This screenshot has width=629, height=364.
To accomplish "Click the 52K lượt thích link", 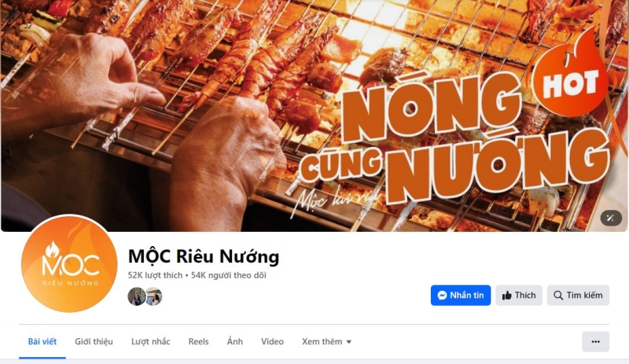I will [x=155, y=275].
